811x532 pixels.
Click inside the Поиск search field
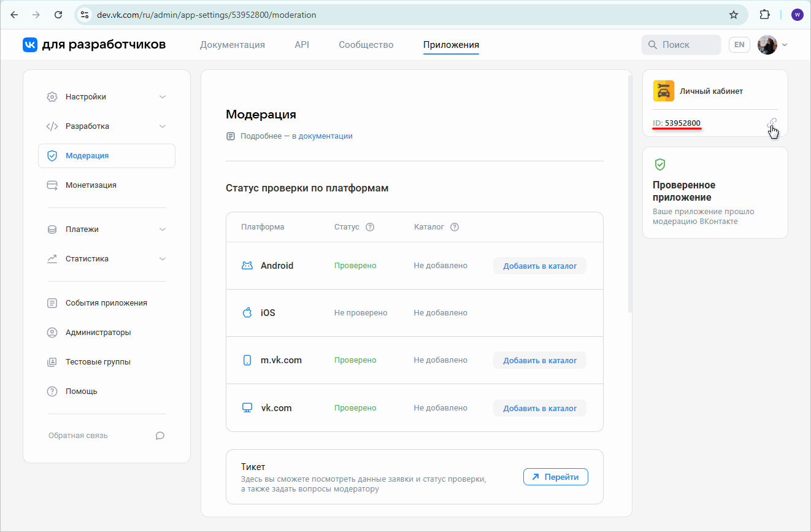coord(681,44)
